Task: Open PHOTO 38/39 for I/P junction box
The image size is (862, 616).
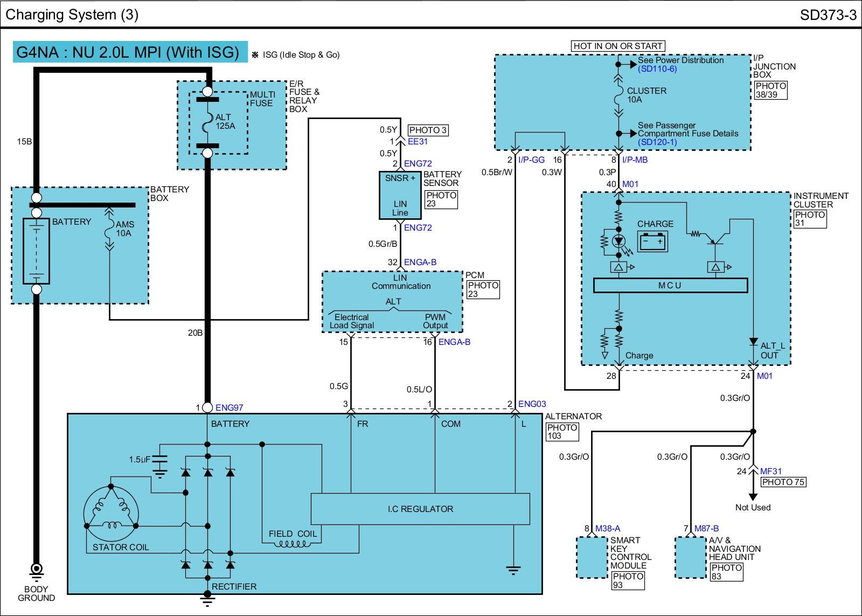Action: click(x=770, y=90)
